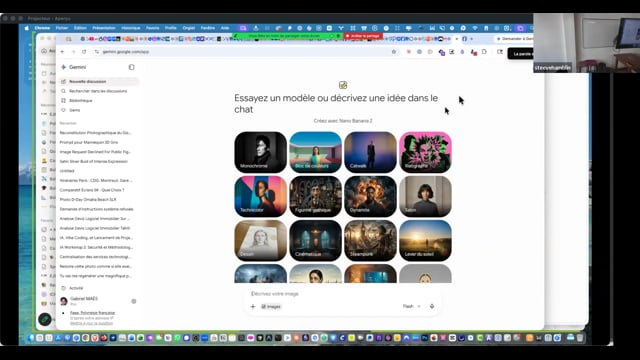Click the microphone icon in prompt box

[x=432, y=306]
